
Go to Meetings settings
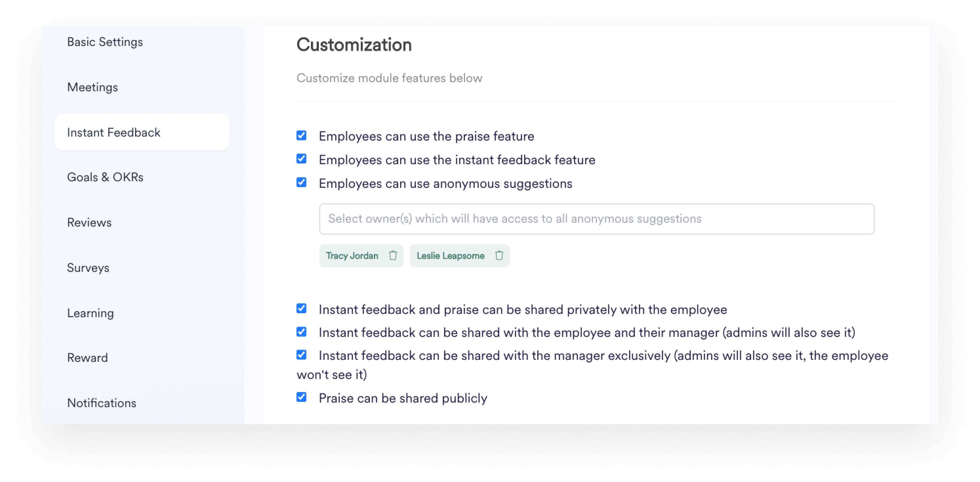tap(92, 87)
